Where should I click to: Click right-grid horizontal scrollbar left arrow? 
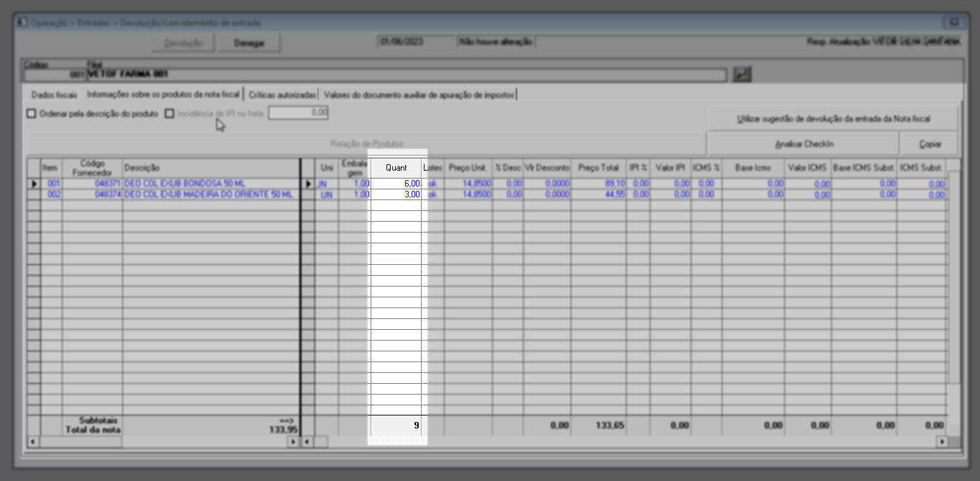tap(308, 441)
